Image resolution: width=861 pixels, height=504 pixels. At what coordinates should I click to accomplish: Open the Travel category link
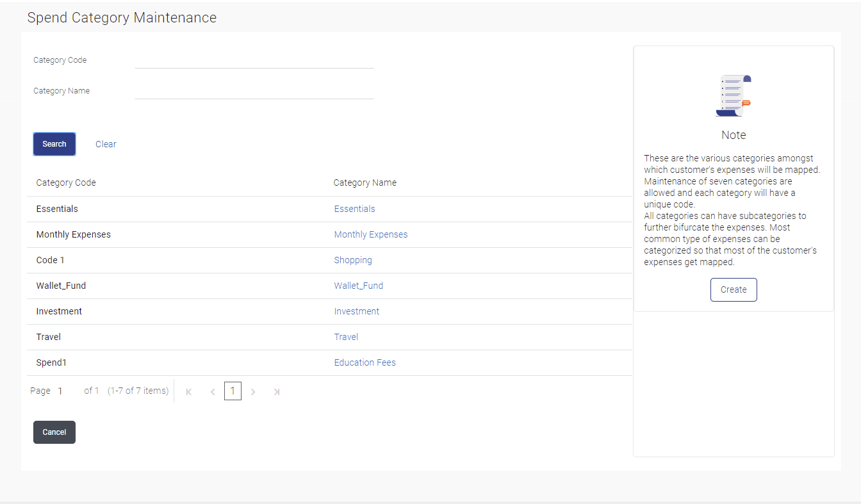click(x=346, y=337)
